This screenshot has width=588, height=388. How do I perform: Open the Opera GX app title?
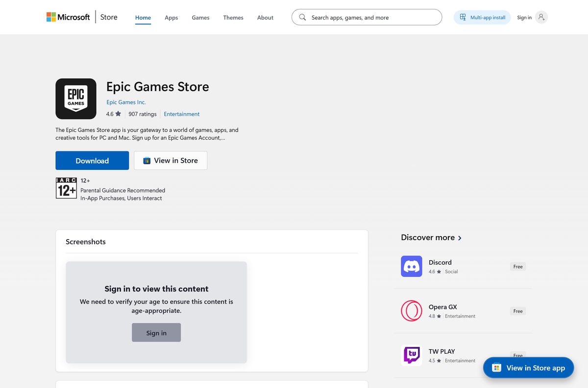(x=443, y=307)
